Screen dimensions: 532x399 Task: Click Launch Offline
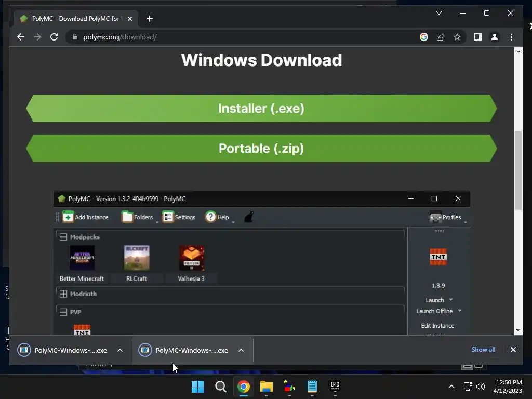434,311
